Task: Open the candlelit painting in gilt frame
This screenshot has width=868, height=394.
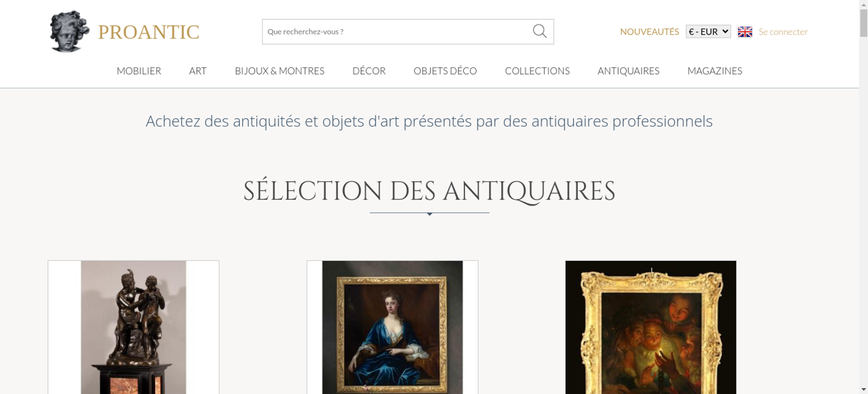Action: pyautogui.click(x=651, y=327)
